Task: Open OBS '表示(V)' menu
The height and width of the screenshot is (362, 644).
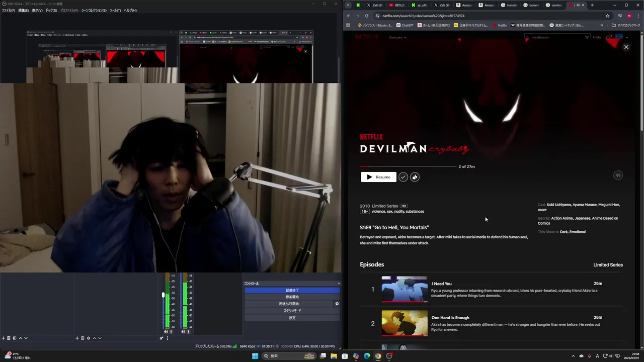Action: tap(37, 11)
